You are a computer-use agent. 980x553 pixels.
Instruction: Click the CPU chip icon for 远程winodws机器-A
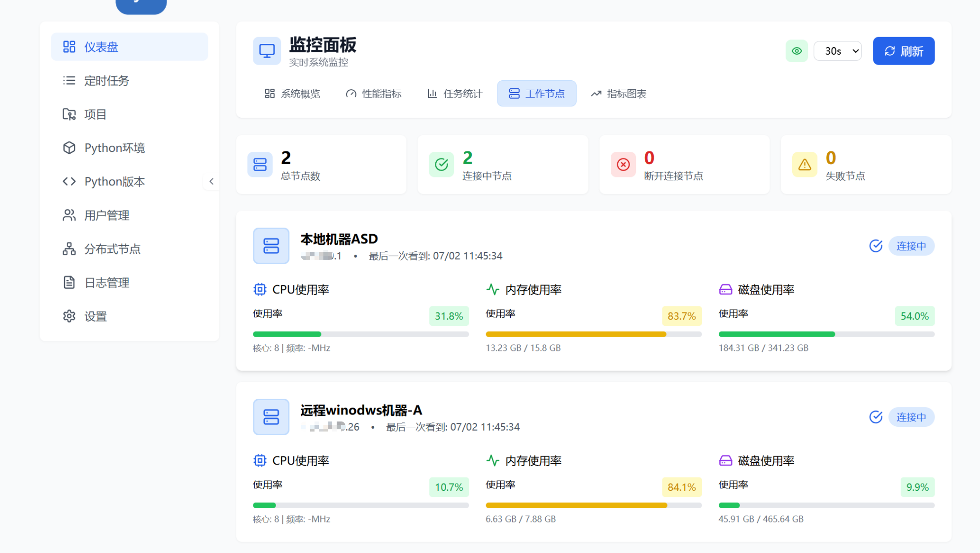point(259,460)
